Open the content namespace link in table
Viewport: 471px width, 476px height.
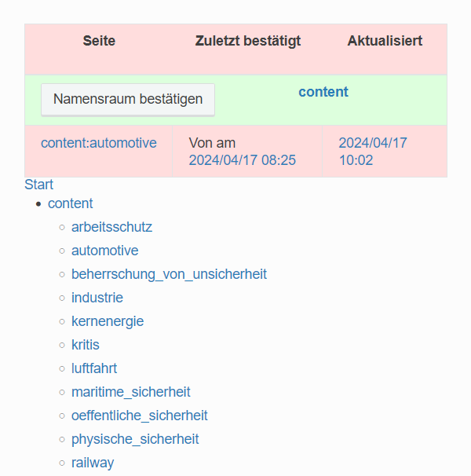(323, 92)
